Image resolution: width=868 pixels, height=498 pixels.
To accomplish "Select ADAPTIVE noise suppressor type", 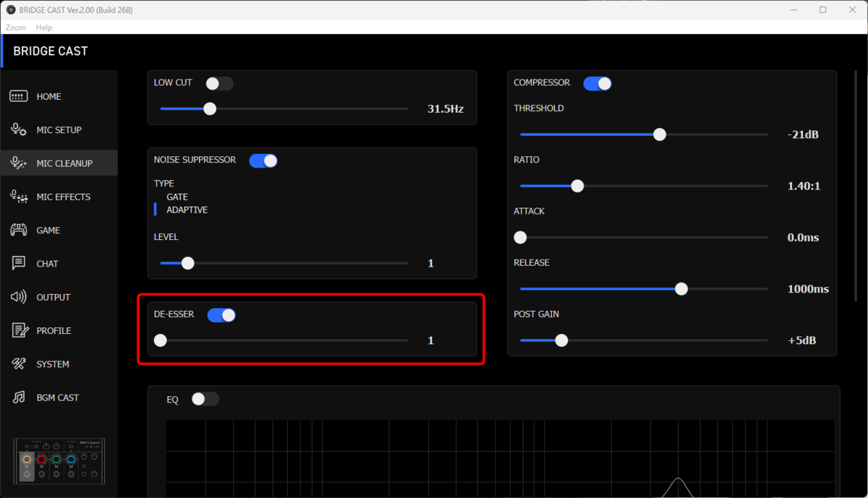I will (187, 210).
